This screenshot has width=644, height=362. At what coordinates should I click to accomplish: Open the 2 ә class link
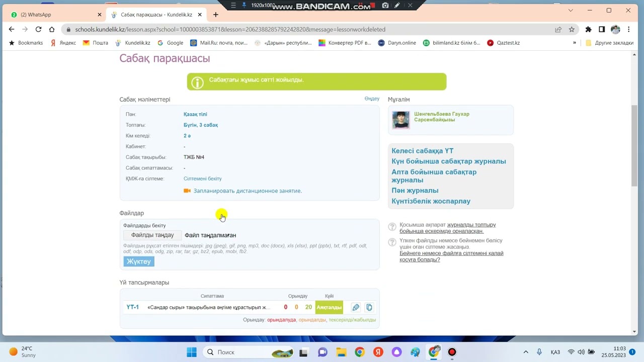187,136
